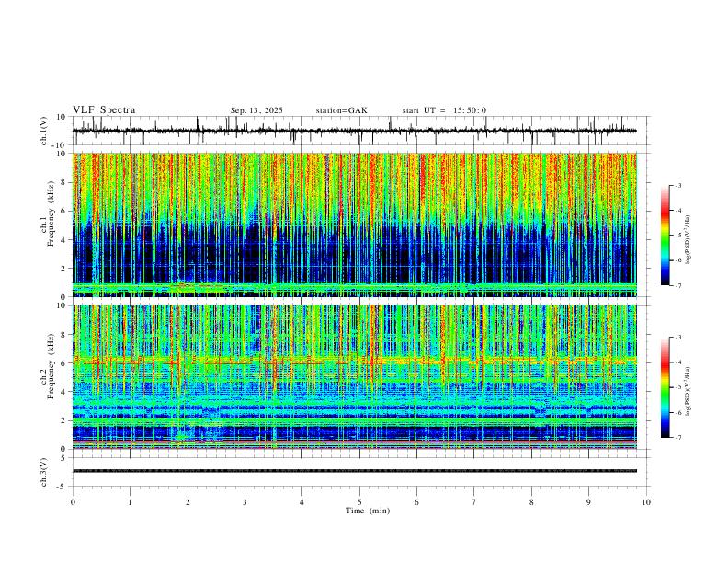Click the upper color bar's log(PSD) label

[x=688, y=240]
